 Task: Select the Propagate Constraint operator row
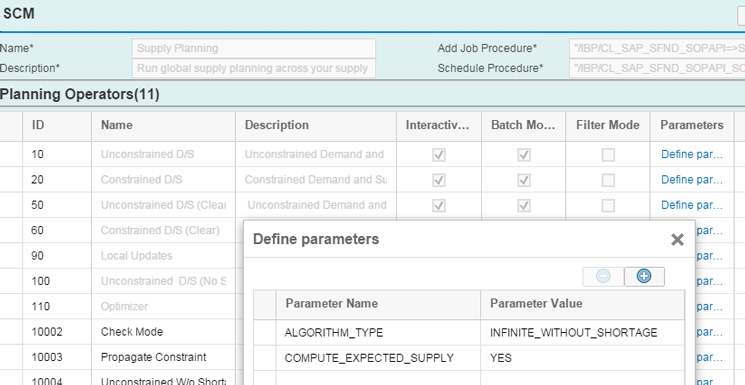point(122,357)
